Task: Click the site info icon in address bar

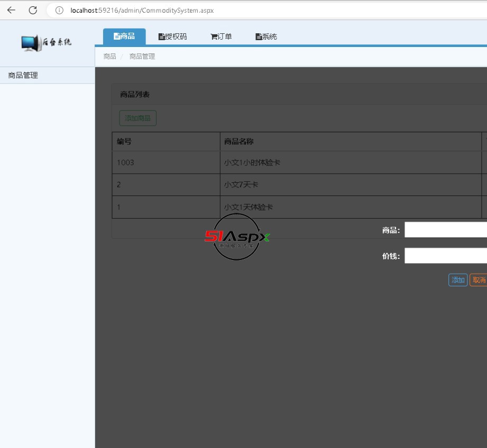Action: (59, 10)
